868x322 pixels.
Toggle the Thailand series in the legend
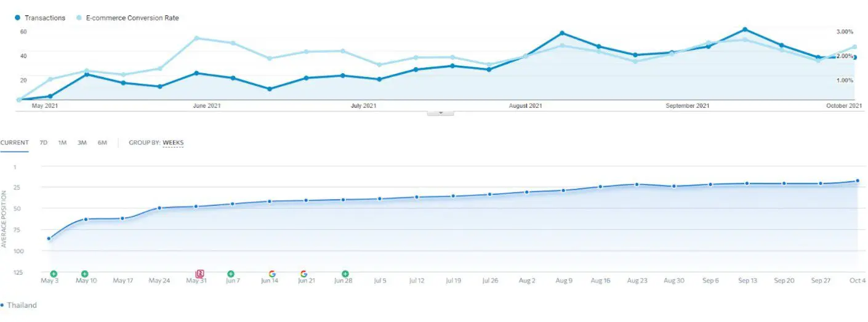point(21,305)
